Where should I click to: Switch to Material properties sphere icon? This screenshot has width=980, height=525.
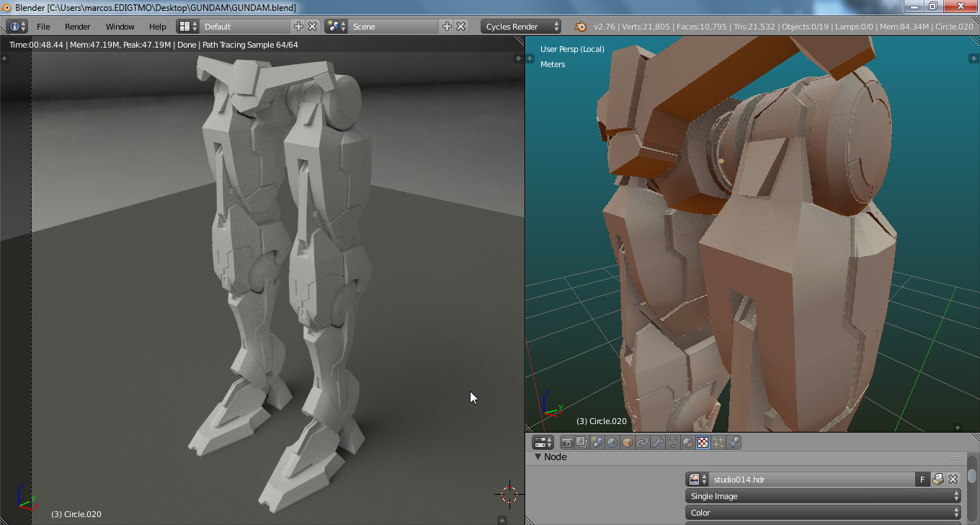click(x=688, y=443)
